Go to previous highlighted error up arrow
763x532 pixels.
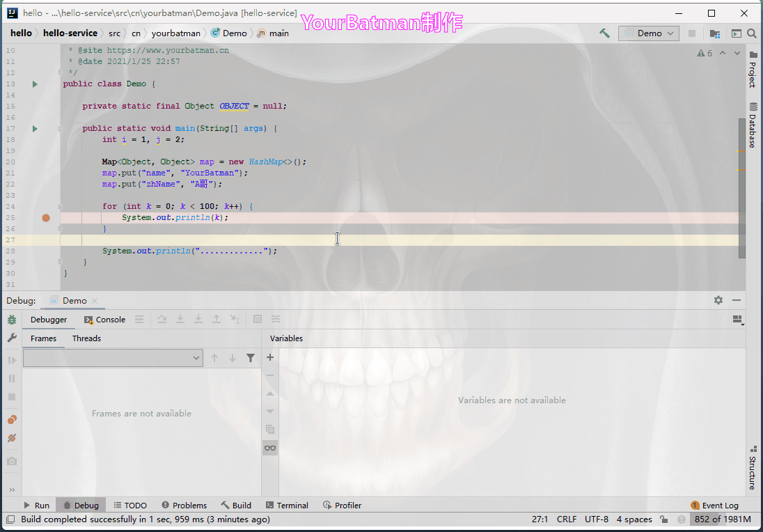pos(723,53)
